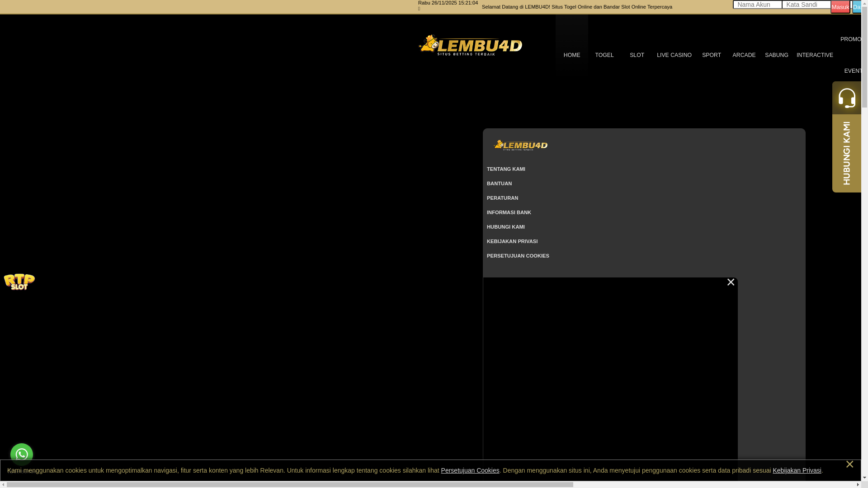Open the BANTUAN link
The height and width of the screenshot is (488, 868).
499,183
